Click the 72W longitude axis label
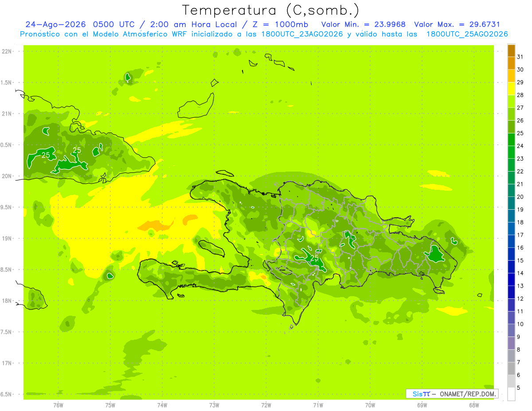Viewport: 532px width, 411px height. tap(266, 405)
